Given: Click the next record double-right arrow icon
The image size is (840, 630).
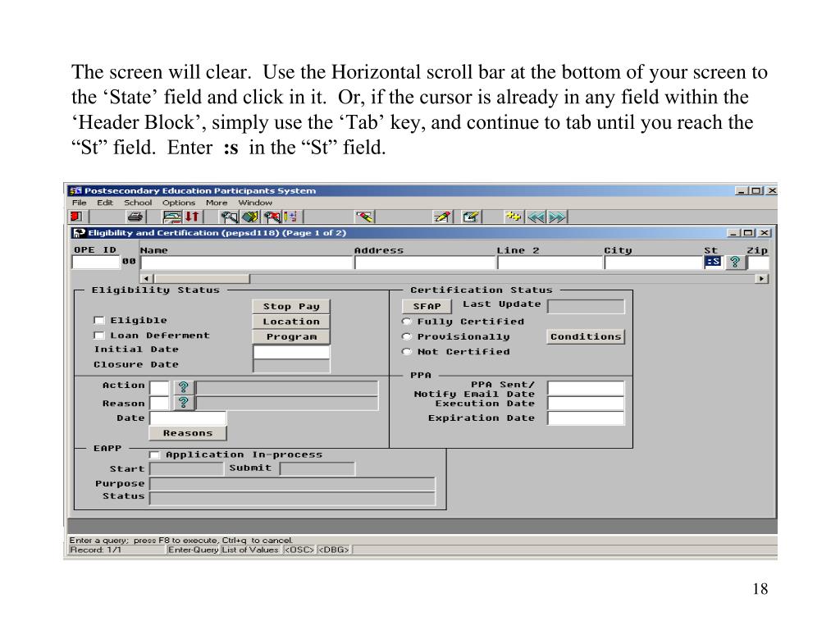Looking at the screenshot, I should (x=557, y=217).
